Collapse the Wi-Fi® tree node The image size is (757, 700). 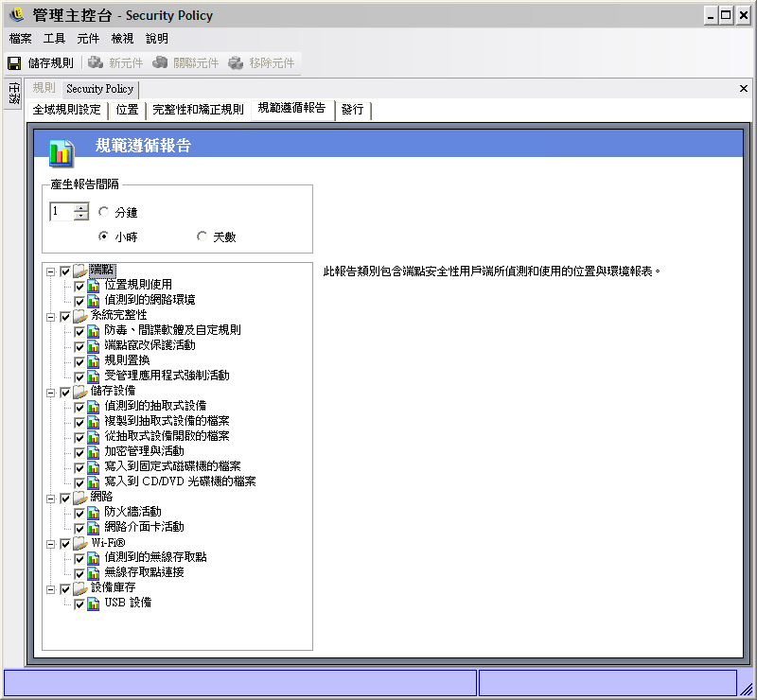pyautogui.click(x=51, y=544)
